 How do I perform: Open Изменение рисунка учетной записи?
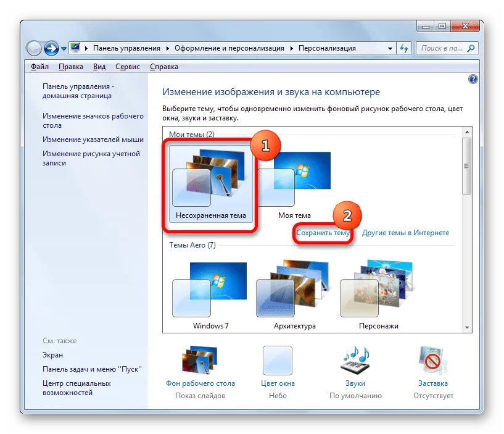pos(91,158)
